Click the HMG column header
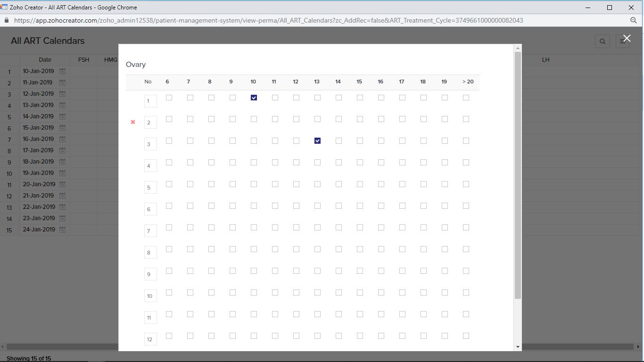The image size is (644, 362). pyautogui.click(x=111, y=60)
